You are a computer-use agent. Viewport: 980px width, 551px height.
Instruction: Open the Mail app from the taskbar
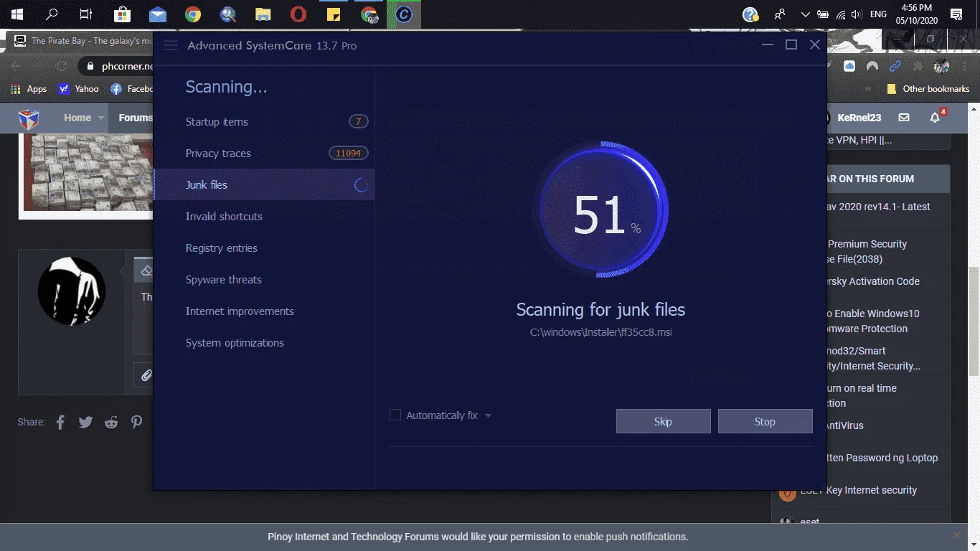158,14
